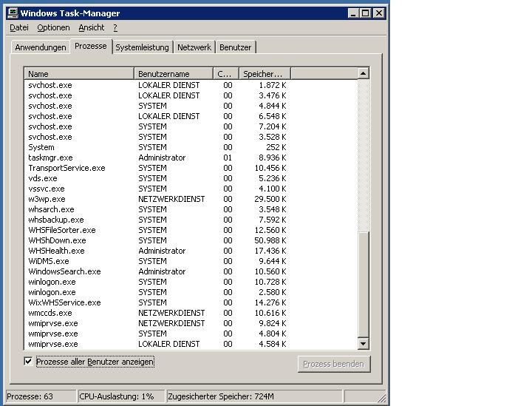Sort by the Benutzername column header
The width and height of the screenshot is (532, 406).
click(174, 74)
